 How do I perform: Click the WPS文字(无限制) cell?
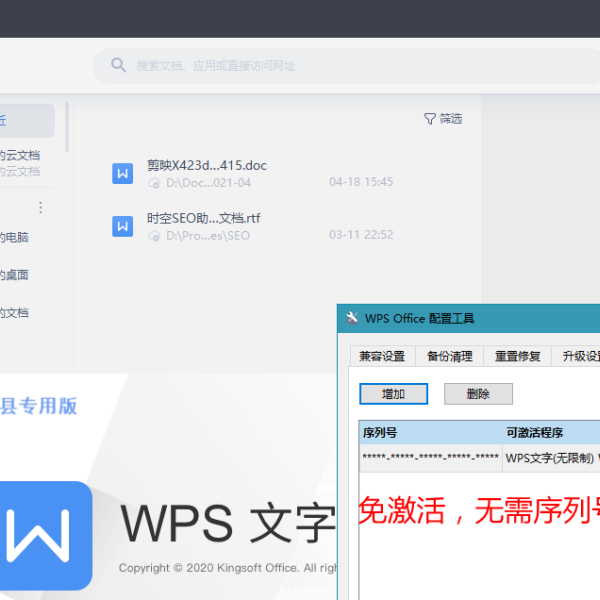pos(549,458)
